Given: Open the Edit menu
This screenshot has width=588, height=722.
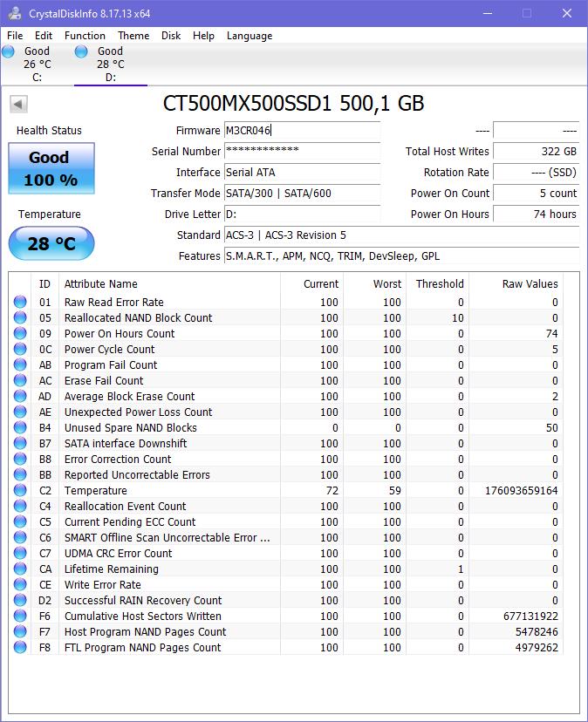Looking at the screenshot, I should point(44,36).
